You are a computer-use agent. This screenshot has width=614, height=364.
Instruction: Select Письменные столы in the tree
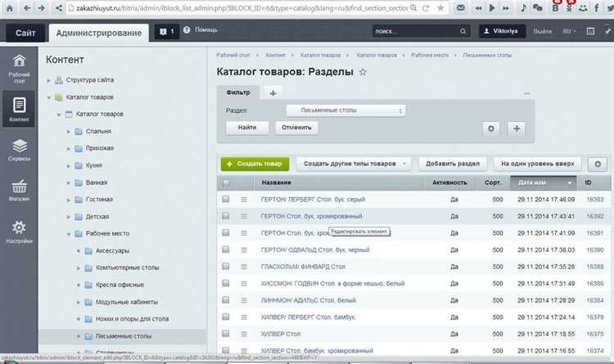[124, 336]
